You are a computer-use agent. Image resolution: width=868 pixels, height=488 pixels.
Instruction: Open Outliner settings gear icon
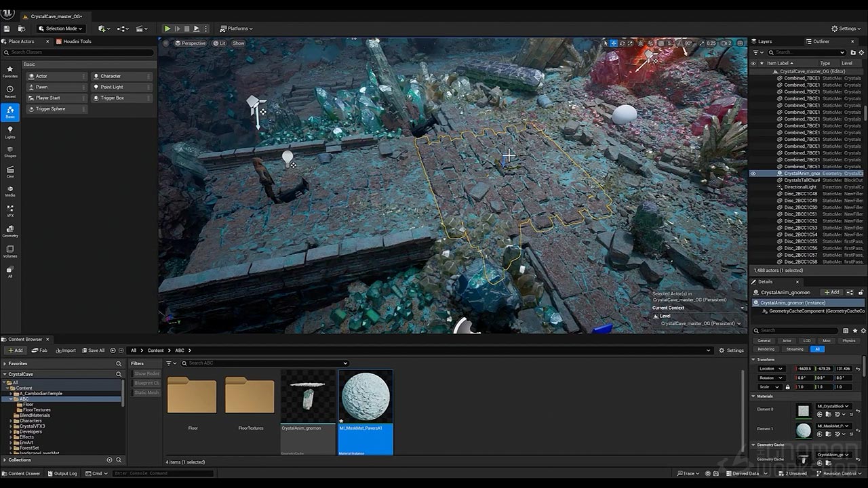[x=861, y=52]
